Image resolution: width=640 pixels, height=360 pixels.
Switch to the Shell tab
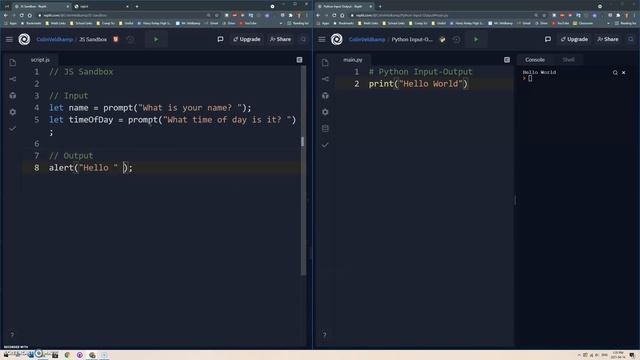(568, 60)
